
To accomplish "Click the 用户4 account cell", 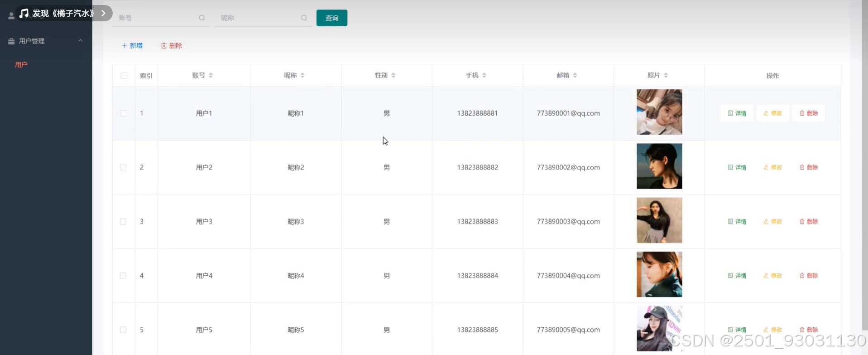I will pos(204,276).
